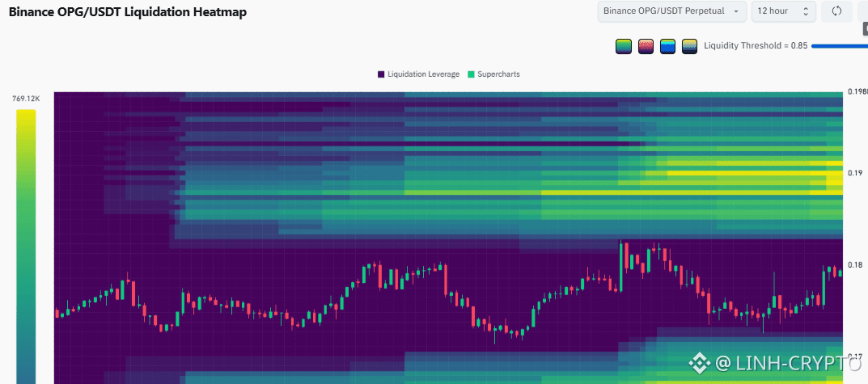868x384 pixels.
Task: Select the blue-cyan color scheme swatch
Action: point(667,46)
